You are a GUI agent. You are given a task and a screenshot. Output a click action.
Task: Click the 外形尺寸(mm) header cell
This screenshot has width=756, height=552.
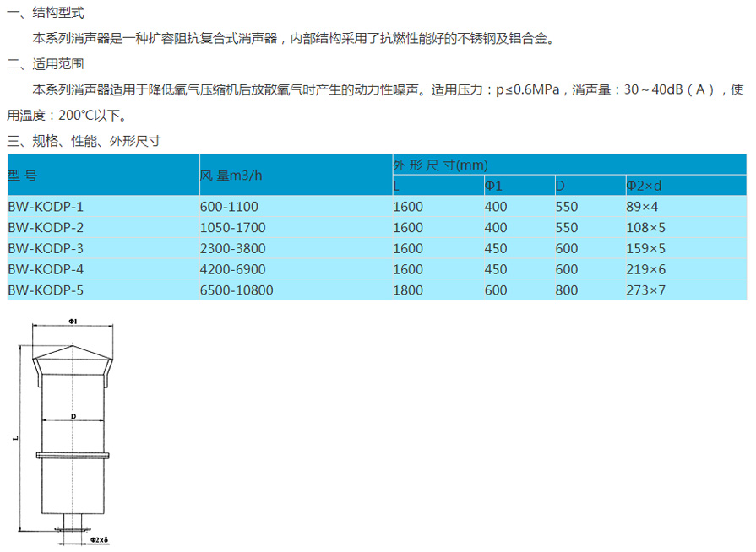tap(441, 165)
